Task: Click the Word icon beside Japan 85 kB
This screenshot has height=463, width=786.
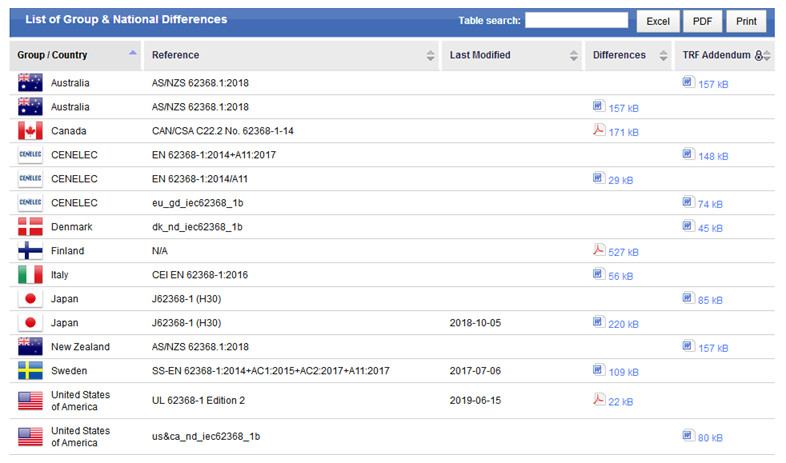Action: coord(689,298)
